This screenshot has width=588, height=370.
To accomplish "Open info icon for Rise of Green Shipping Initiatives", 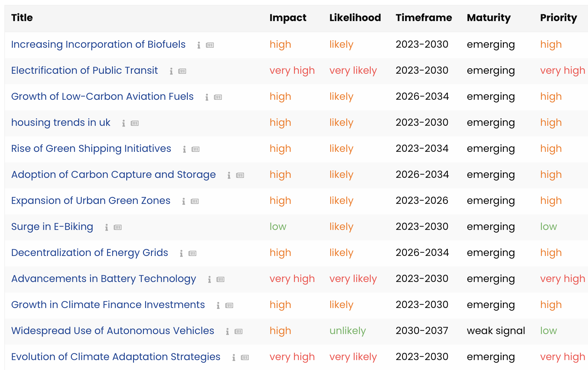I will point(184,149).
